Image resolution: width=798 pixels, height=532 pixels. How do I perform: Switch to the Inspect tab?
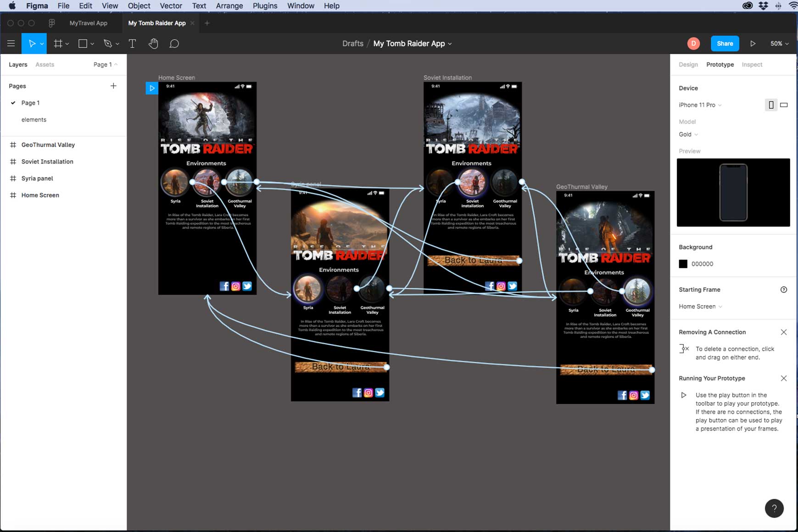752,65
